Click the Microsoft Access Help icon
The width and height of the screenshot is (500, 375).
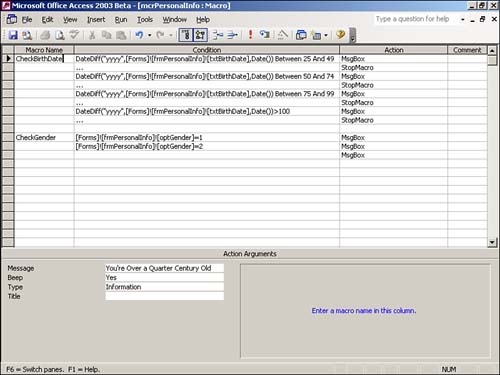point(340,35)
